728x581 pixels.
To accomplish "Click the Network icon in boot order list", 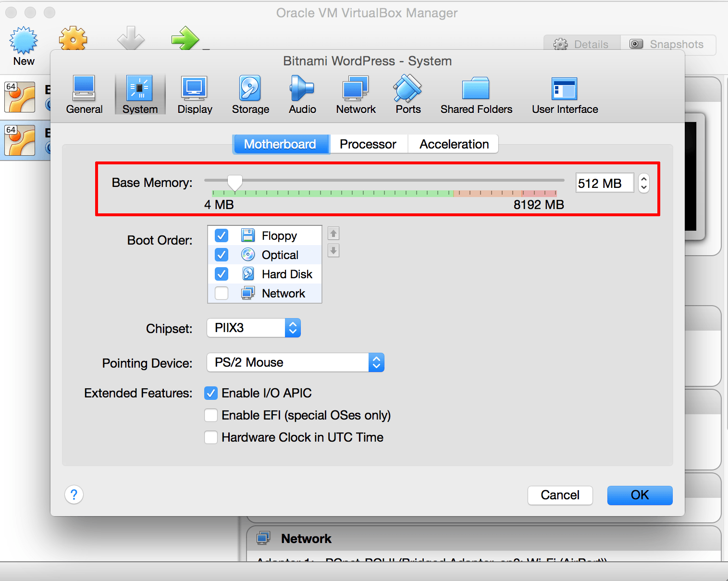I will click(248, 293).
